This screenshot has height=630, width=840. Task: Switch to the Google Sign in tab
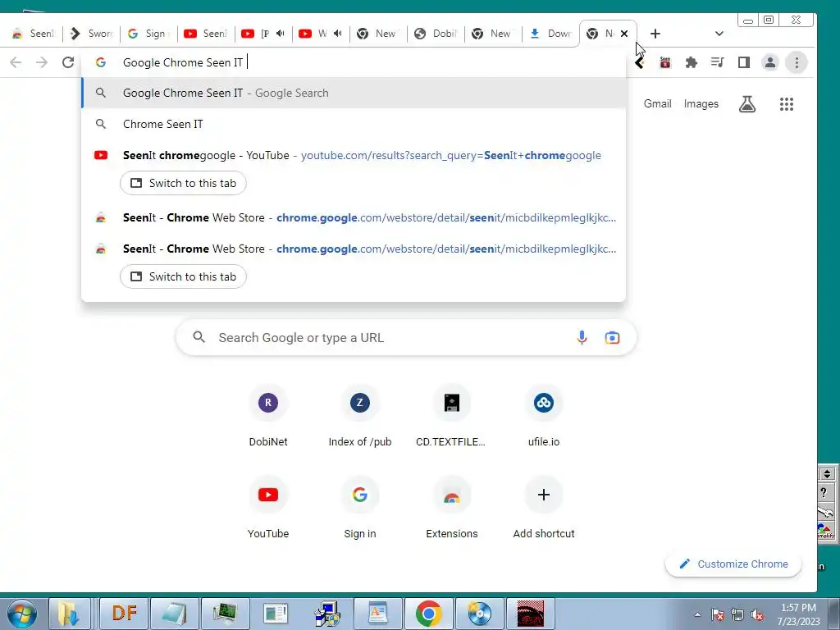(x=148, y=34)
